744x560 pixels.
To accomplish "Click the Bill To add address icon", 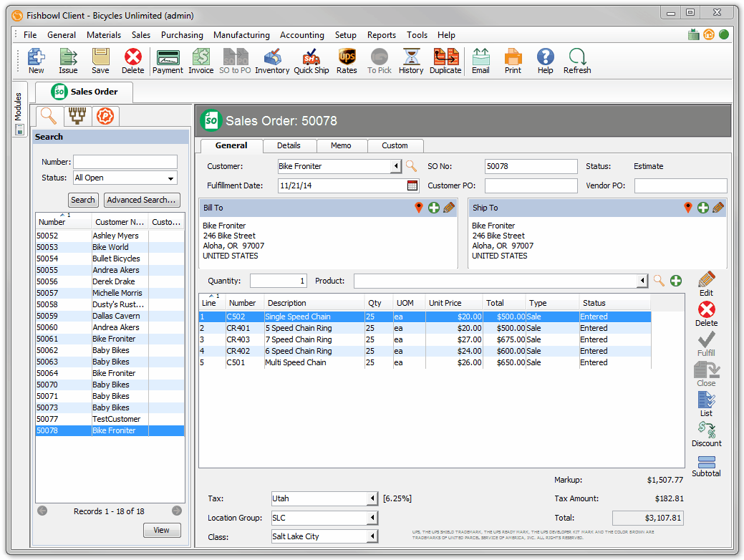I will [434, 208].
